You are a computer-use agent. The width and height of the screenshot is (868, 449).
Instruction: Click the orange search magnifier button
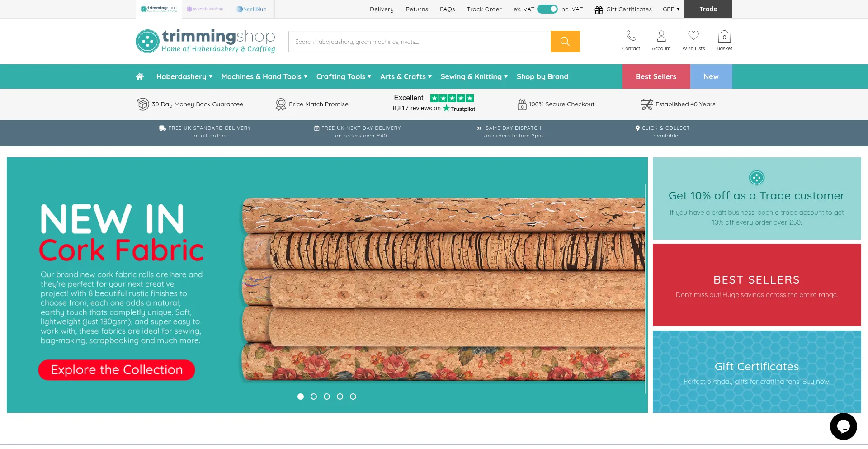pos(565,42)
